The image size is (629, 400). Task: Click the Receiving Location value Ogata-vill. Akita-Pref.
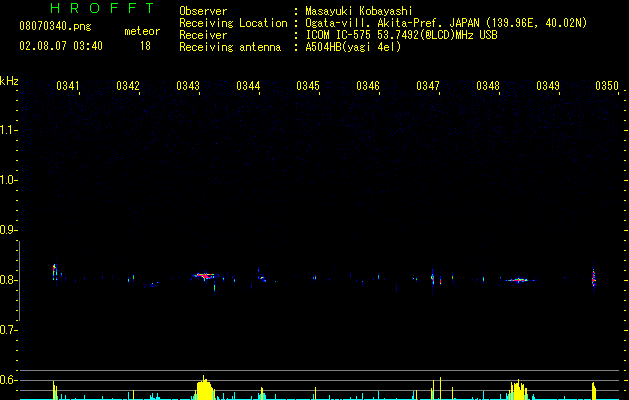click(x=375, y=23)
